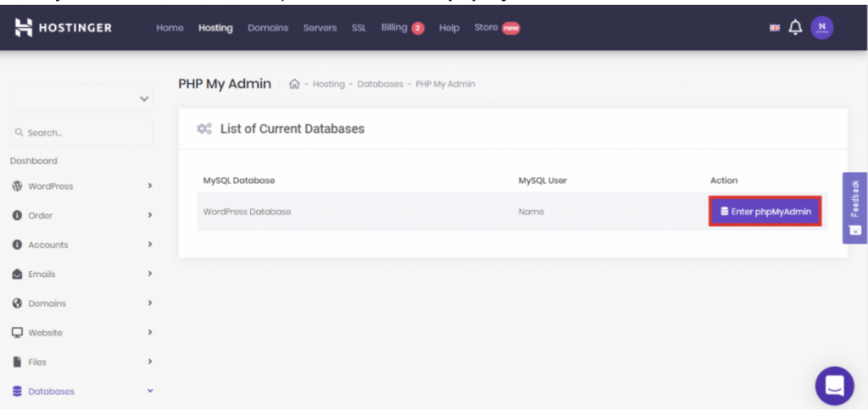This screenshot has width=868, height=410.
Task: Go to Home in top navigation
Action: tap(170, 28)
